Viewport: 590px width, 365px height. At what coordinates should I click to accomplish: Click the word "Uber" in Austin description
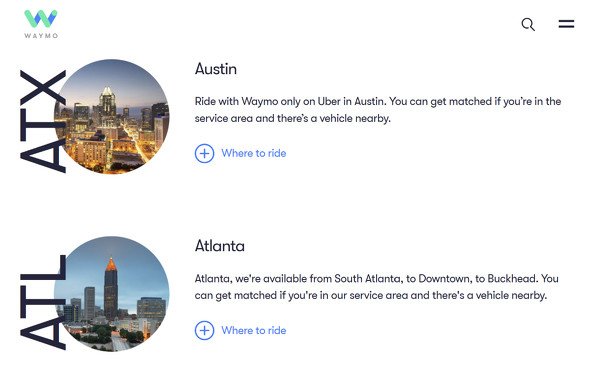coord(329,101)
